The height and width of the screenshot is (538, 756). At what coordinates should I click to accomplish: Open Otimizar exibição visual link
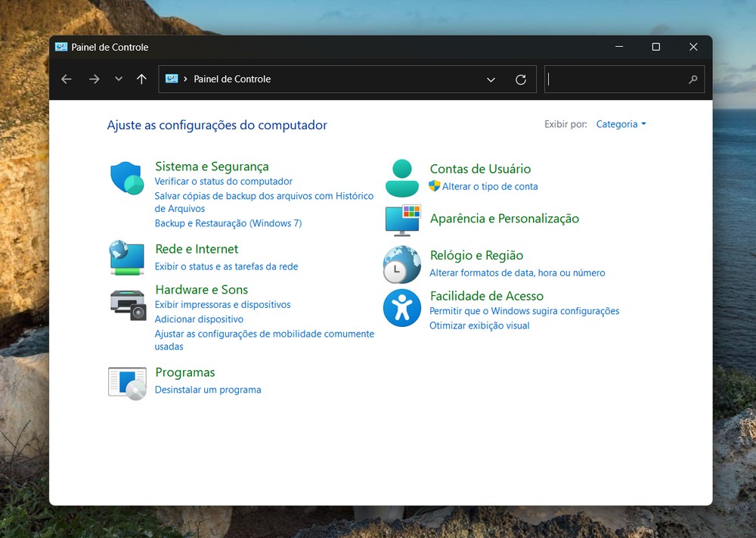(x=479, y=325)
